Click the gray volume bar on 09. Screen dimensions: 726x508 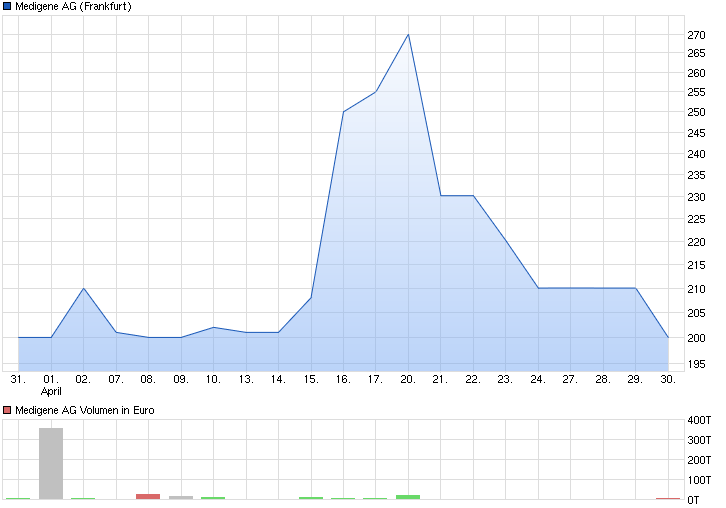click(x=181, y=497)
